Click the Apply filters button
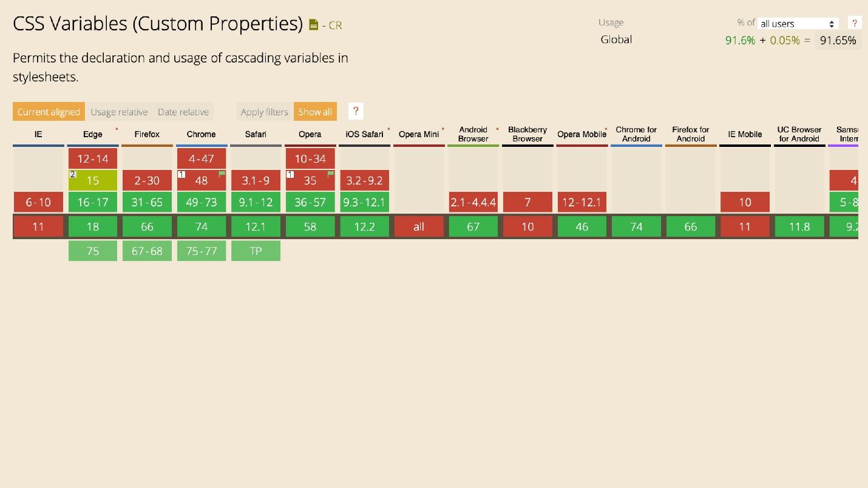This screenshot has width=868, height=488. [264, 112]
